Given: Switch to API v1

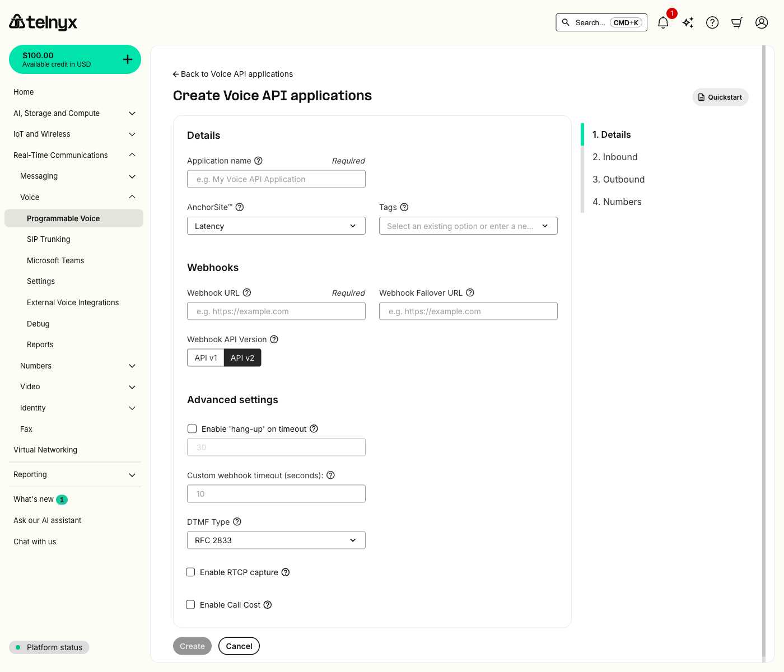Looking at the screenshot, I should coord(206,357).
